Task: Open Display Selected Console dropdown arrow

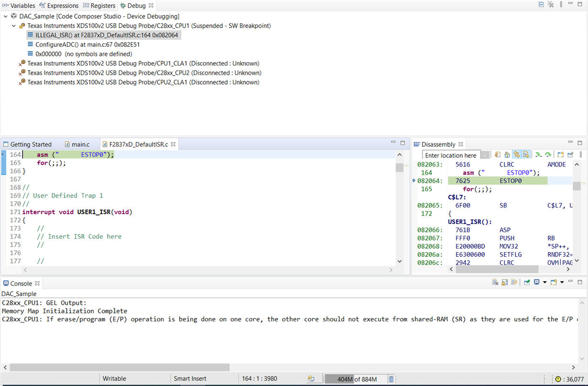Action: pyautogui.click(x=544, y=283)
